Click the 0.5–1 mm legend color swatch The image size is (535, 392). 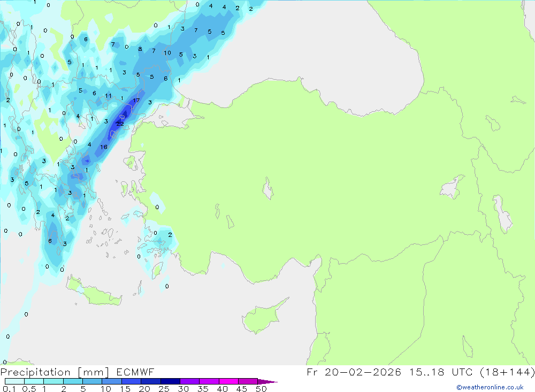(x=34, y=381)
